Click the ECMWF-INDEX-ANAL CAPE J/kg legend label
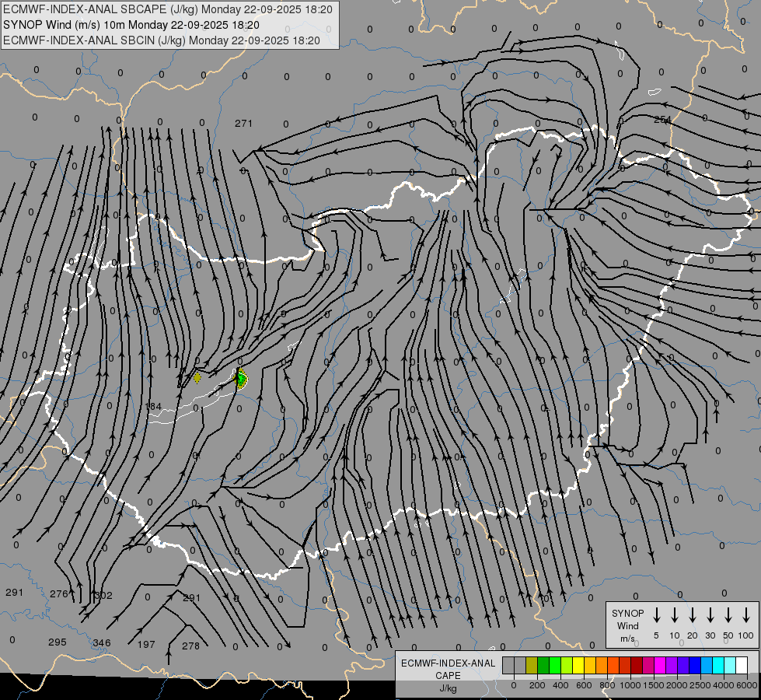The image size is (761, 700). [x=447, y=675]
